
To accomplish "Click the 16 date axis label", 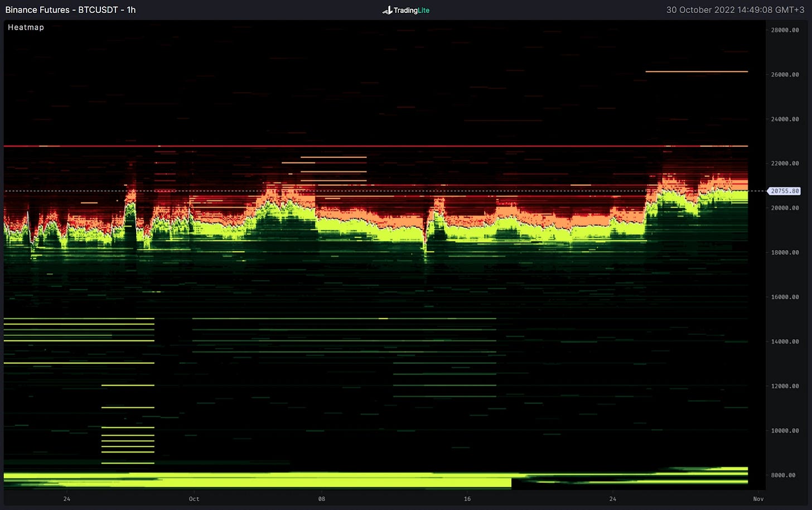I will click(467, 499).
